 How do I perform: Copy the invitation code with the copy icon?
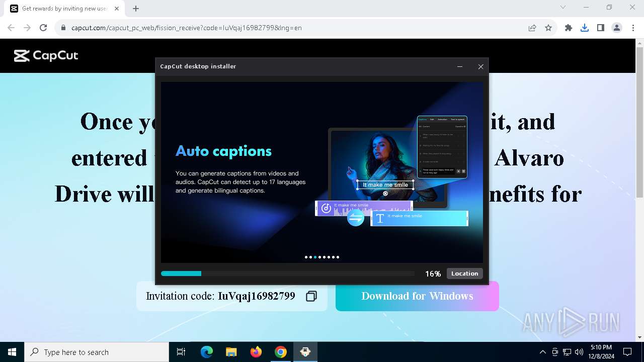coord(311,296)
